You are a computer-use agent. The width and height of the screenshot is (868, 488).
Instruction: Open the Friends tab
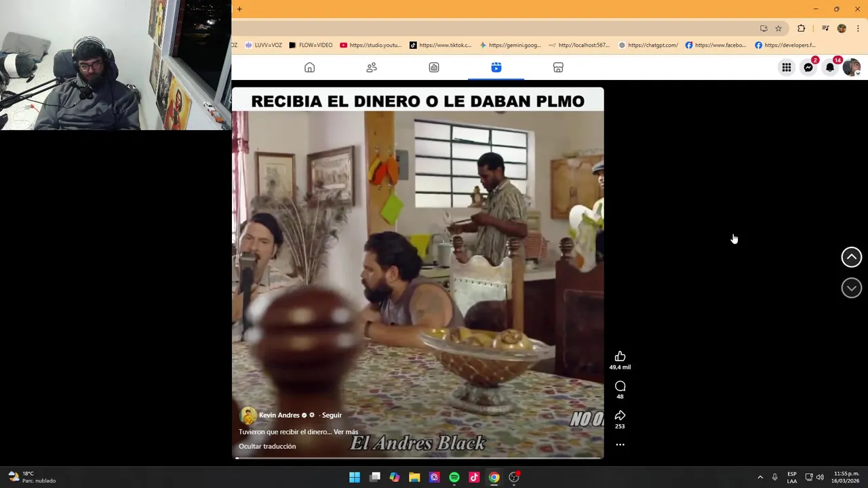pos(372,67)
